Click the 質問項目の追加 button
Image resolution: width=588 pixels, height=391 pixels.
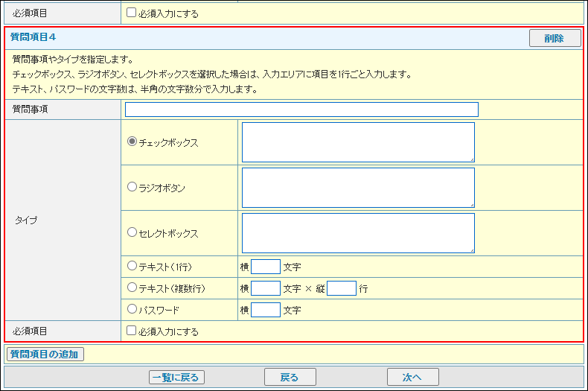45,355
